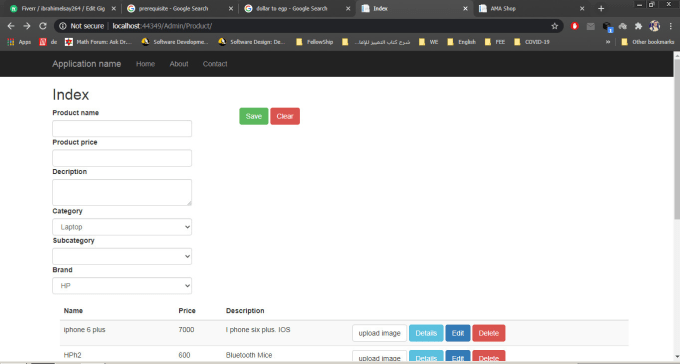View Details of iphone 6 plus
This screenshot has height=364, width=680.
[426, 333]
